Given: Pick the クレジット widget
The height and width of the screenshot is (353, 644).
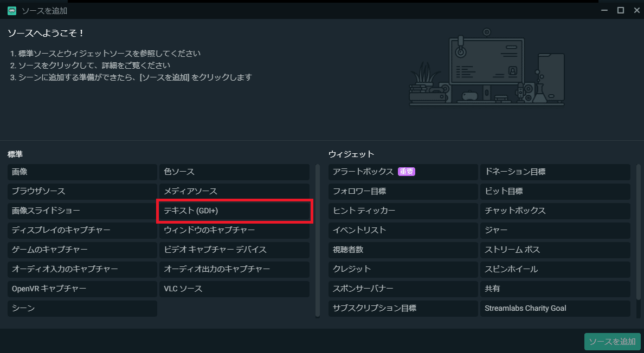Looking at the screenshot, I should pyautogui.click(x=403, y=270).
